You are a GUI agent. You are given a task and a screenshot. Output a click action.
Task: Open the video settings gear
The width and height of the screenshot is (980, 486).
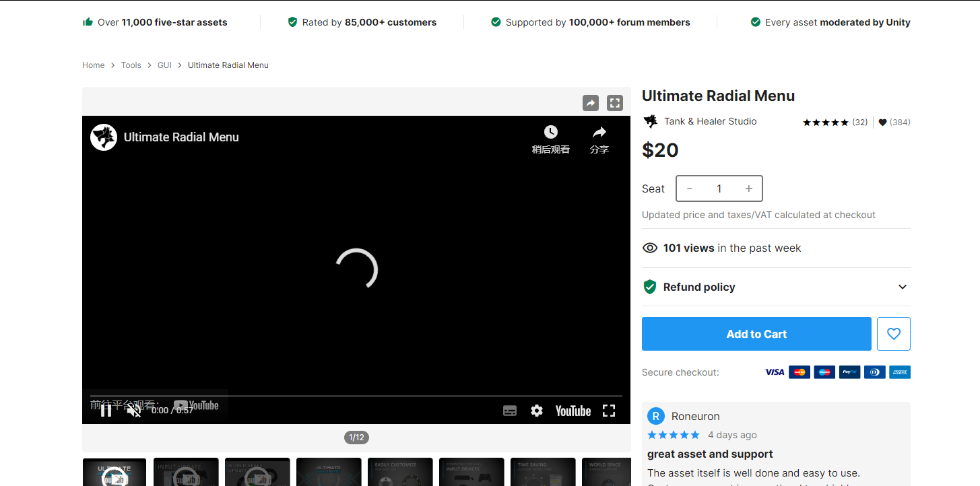(537, 411)
